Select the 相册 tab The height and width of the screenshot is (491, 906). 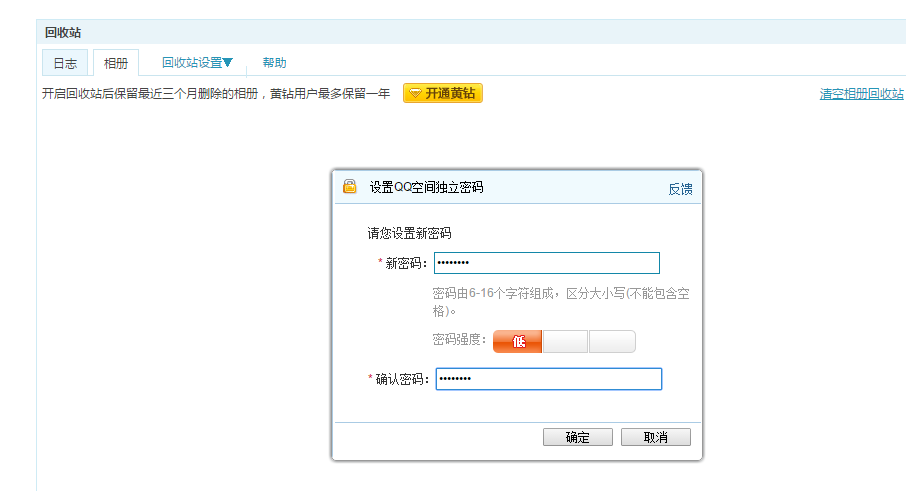click(x=116, y=63)
